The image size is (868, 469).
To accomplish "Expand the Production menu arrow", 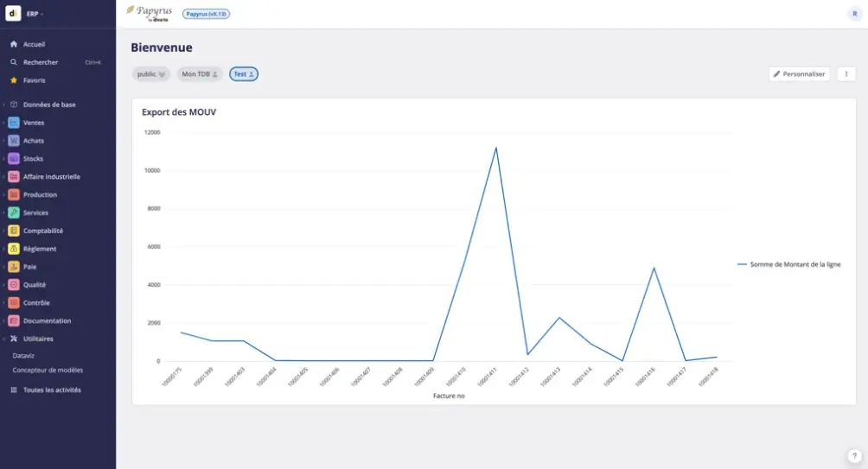I will 3,194.
